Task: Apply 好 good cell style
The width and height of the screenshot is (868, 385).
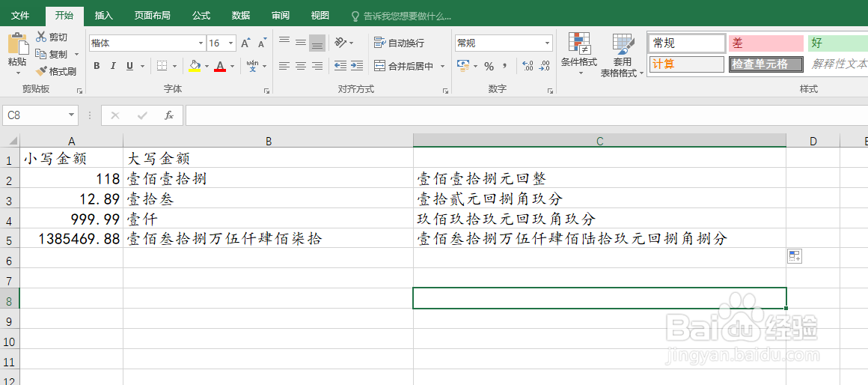Action: 837,43
